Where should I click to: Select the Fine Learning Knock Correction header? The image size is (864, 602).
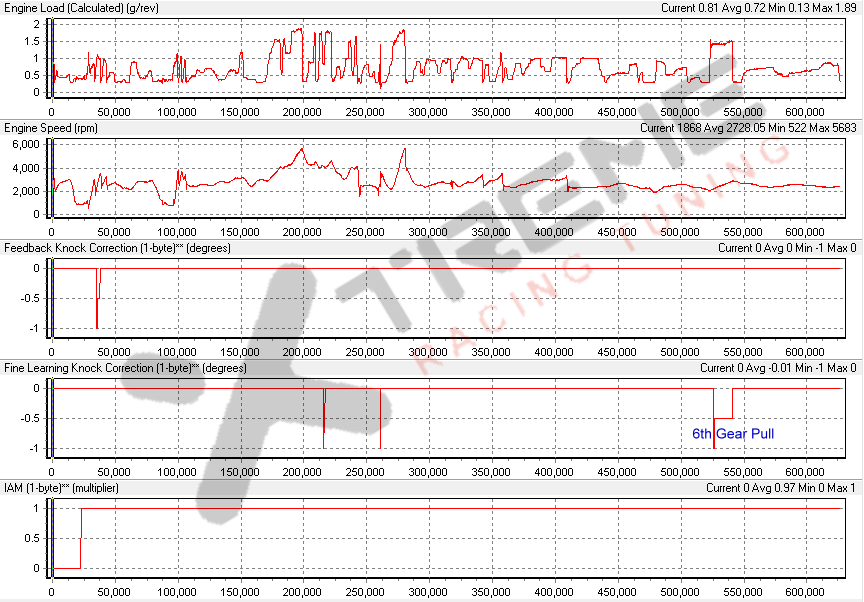click(125, 368)
